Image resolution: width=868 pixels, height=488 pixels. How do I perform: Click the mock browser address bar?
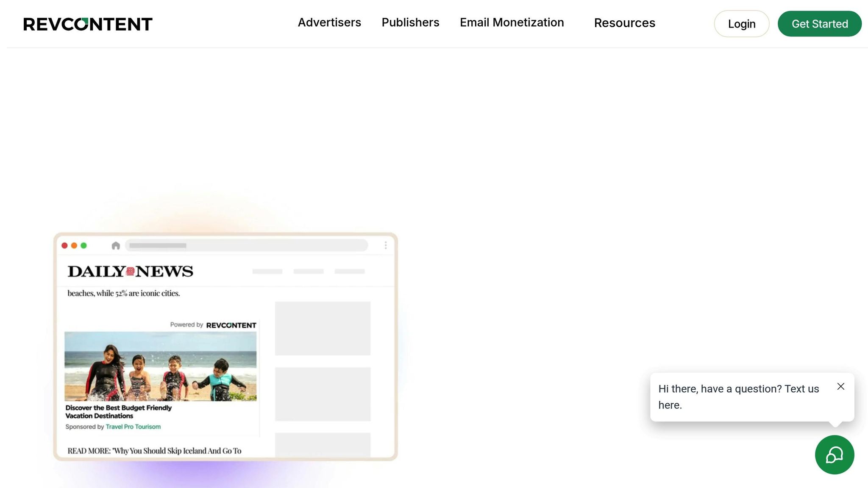(x=247, y=245)
